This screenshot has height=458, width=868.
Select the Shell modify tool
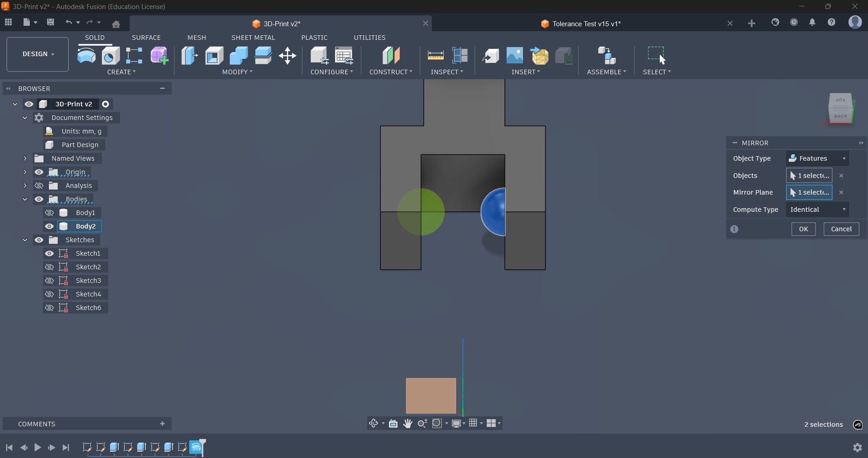(x=214, y=56)
